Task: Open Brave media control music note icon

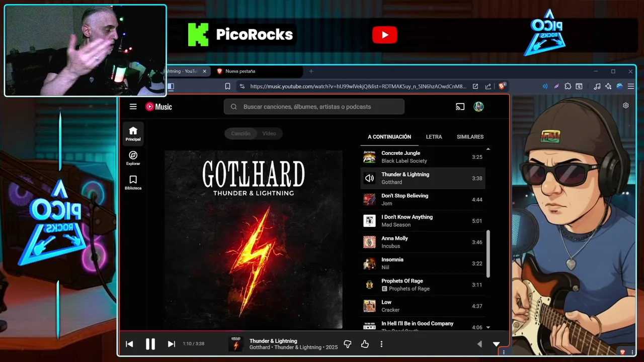Action: point(597,86)
